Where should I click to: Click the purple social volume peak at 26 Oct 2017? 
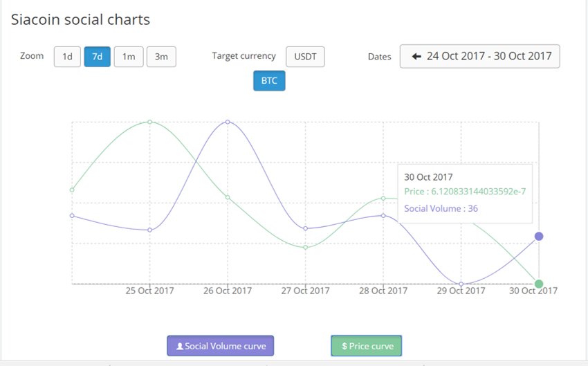click(228, 122)
